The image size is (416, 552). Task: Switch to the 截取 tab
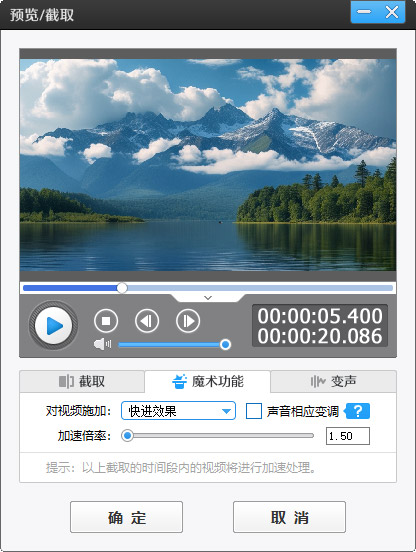click(x=82, y=381)
